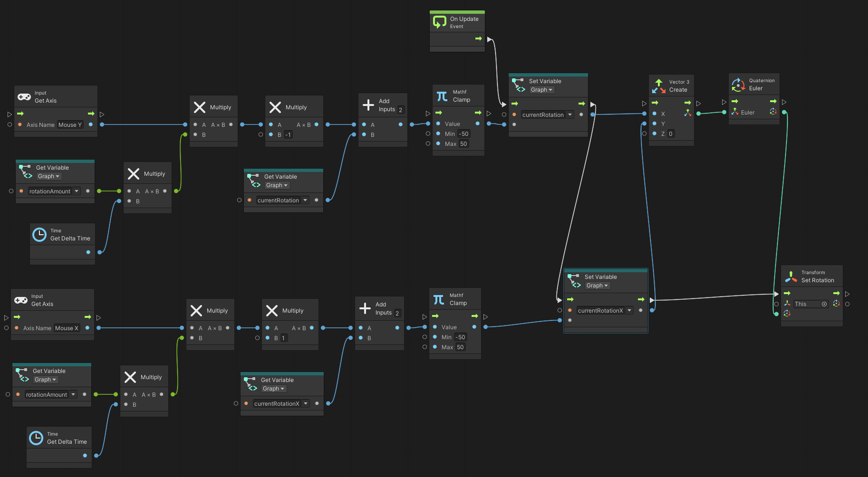
Task: Click the pi icon on the lower Mathf Clamp node
Action: coord(438,298)
